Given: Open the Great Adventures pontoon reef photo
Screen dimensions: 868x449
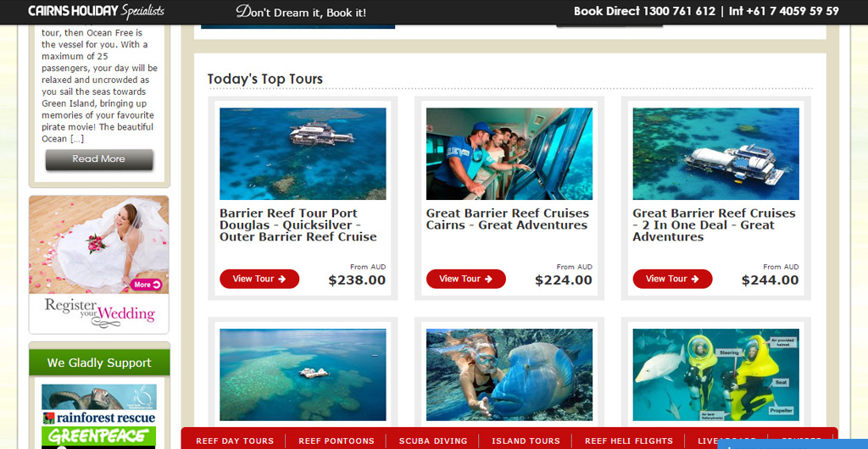Looking at the screenshot, I should click(715, 153).
